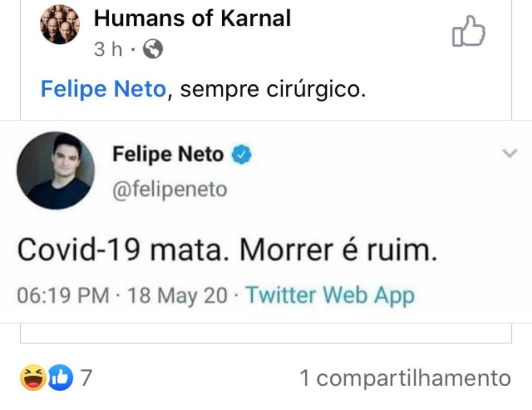Click the "3 h" post timestamp
This screenshot has width=532, height=410.
click(x=107, y=50)
